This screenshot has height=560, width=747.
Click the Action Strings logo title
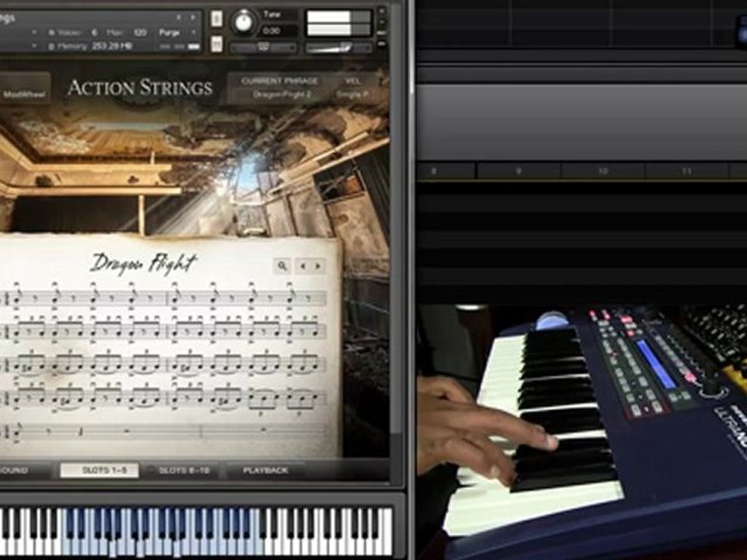pyautogui.click(x=139, y=88)
